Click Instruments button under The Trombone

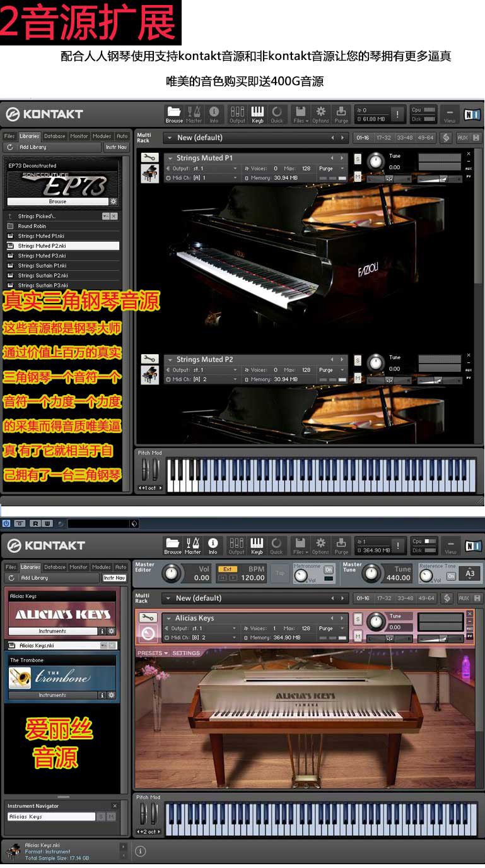coord(52,695)
